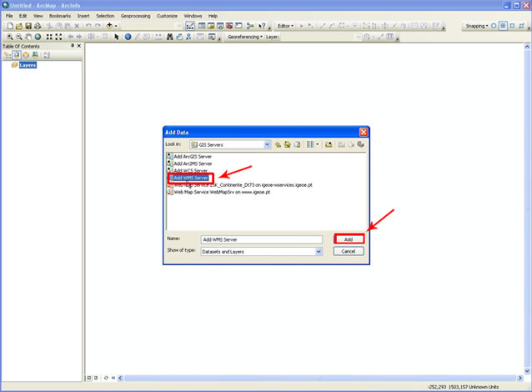Switch to Layout View button at bottom
This screenshot has width=532, height=392.
point(96,378)
